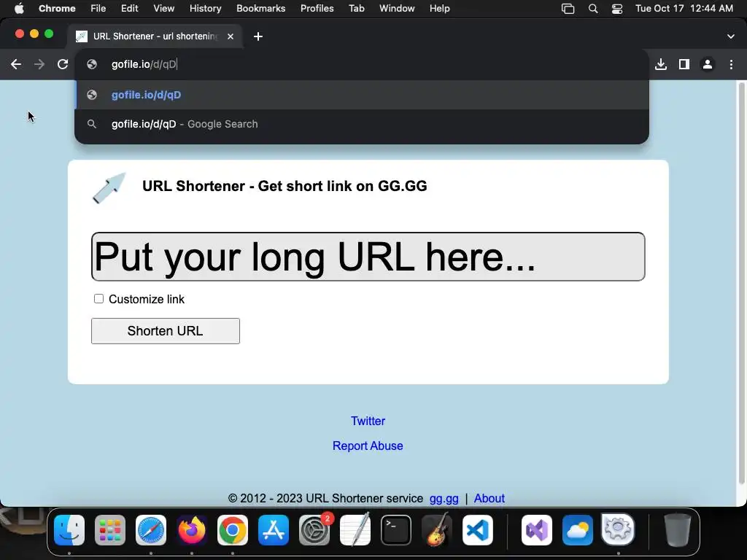The height and width of the screenshot is (560, 747).
Task: Choose the gofile.io/d/qD Google Search suggestion
Action: pyautogui.click(x=362, y=124)
